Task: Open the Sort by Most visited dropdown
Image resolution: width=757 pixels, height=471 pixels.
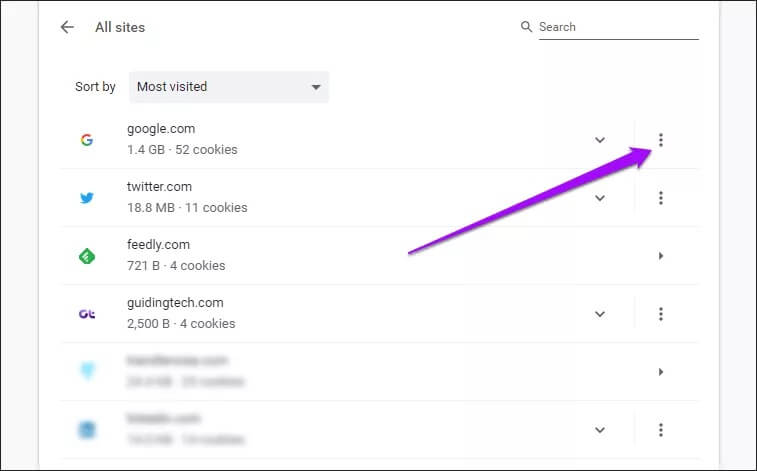Action: click(228, 87)
